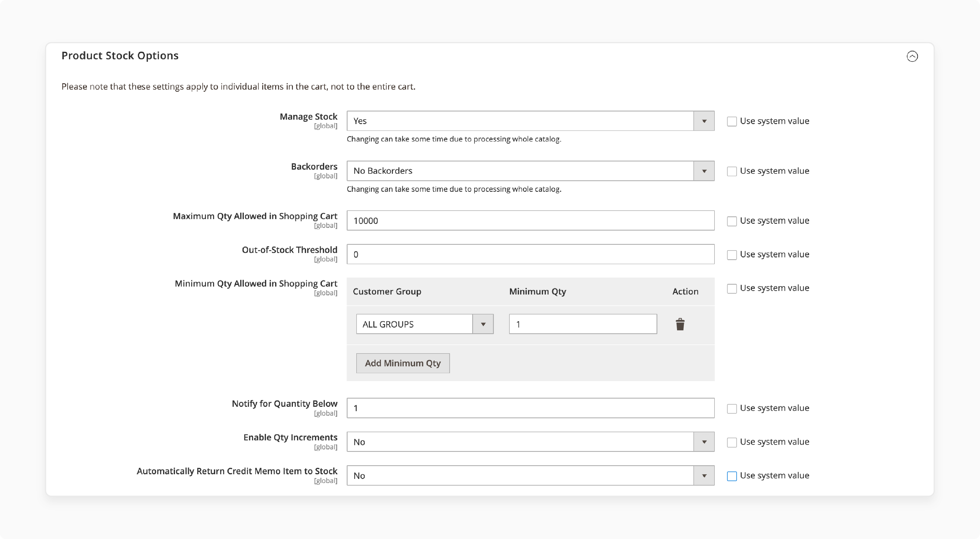Focus the Notify for Quantity Below field
980x539 pixels.
pyautogui.click(x=530, y=408)
